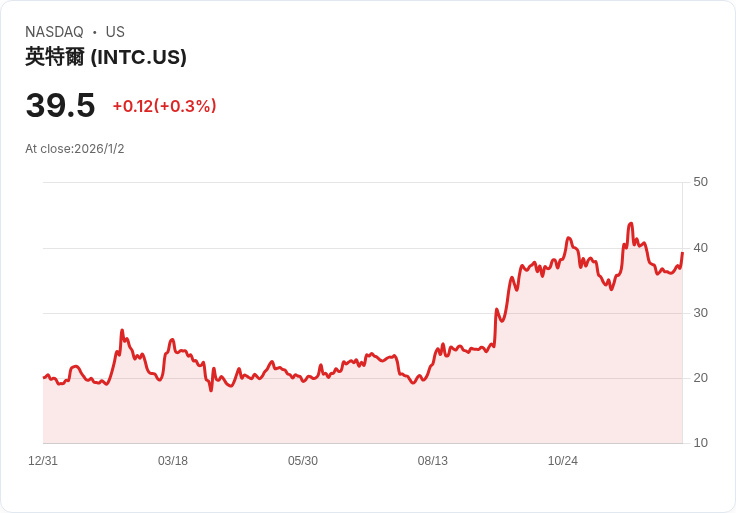Click the +0.12(+0.3%) price change
This screenshot has width=736, height=513.
(164, 106)
